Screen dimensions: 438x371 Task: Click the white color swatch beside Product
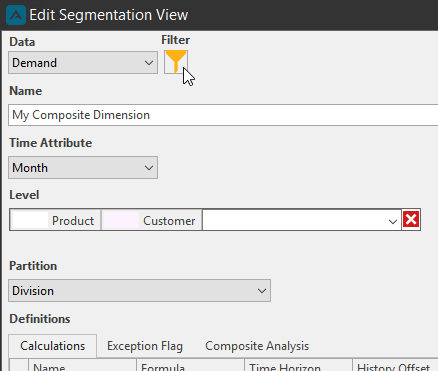tap(30, 220)
